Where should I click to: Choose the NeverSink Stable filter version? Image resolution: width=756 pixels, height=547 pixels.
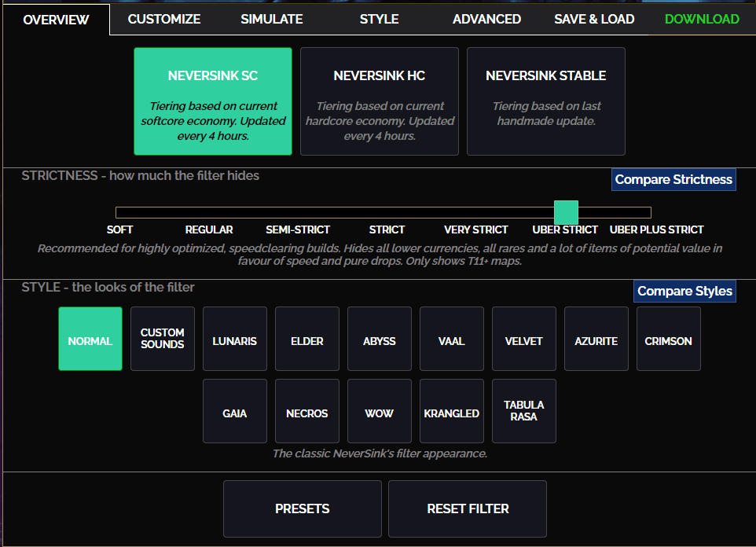[546, 101]
